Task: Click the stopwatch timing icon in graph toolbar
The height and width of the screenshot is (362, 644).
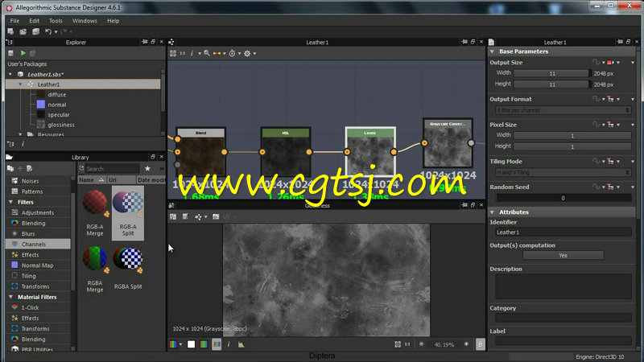Action: coord(232,53)
